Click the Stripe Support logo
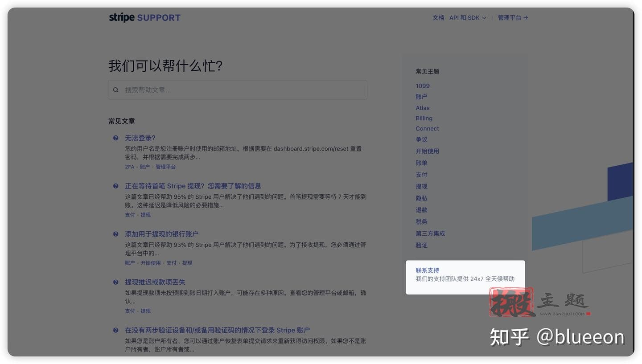 point(144,18)
